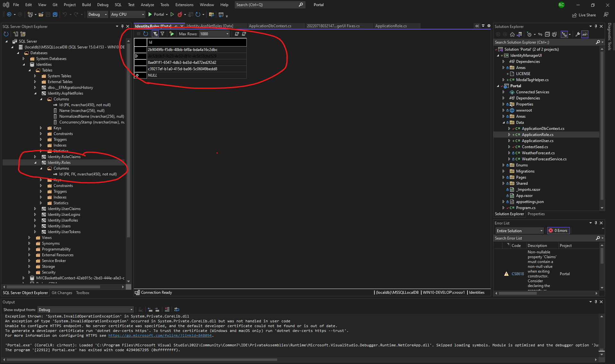Toggle the highlighted filter-settings button in the data grid toolbar

coord(155,34)
